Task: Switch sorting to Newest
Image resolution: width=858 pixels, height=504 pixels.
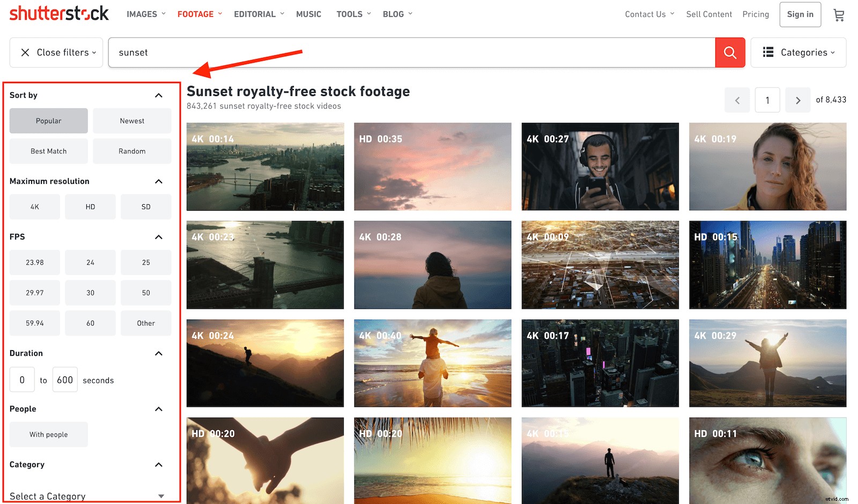Action: 132,121
